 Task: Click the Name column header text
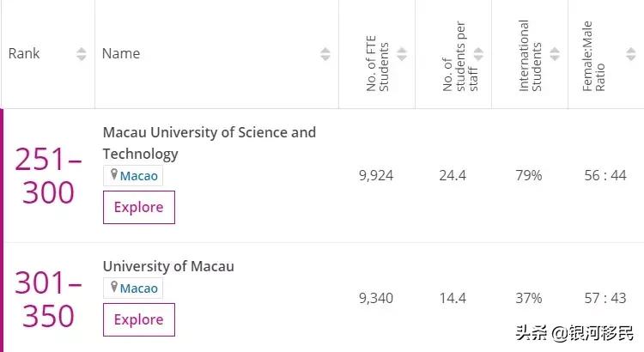point(121,53)
